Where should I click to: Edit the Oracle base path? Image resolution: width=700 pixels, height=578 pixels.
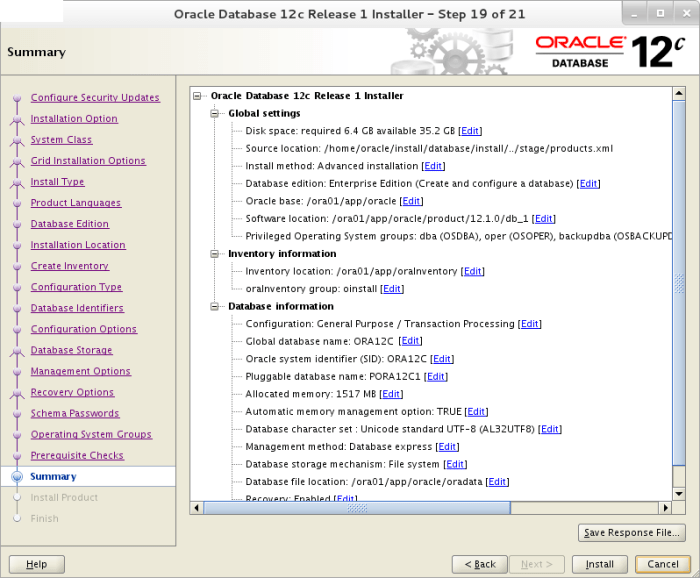tap(411, 201)
